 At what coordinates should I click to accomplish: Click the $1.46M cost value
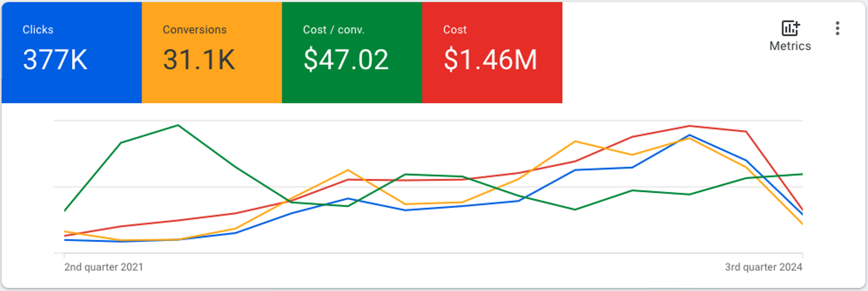click(x=490, y=60)
